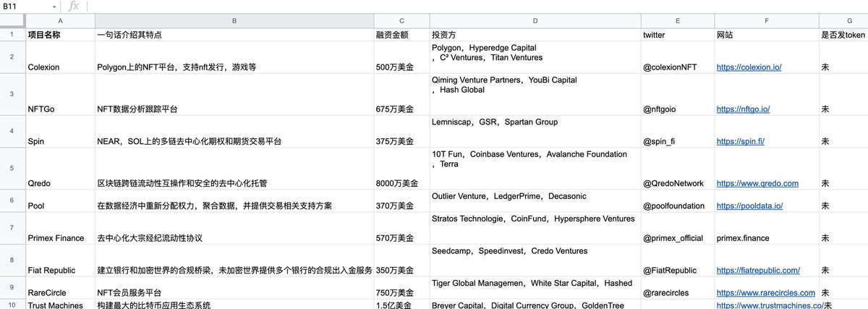Select the @colexionNFT cell
This screenshot has width=868, height=309.
point(677,57)
